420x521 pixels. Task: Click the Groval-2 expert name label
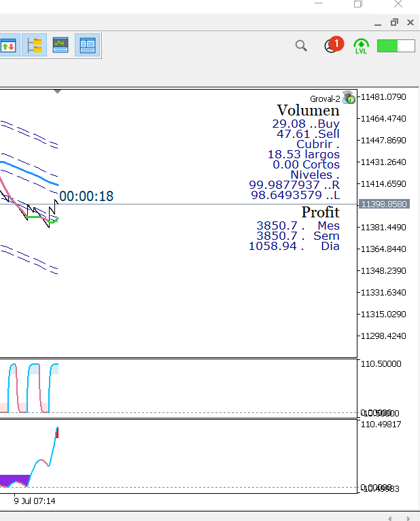(325, 99)
